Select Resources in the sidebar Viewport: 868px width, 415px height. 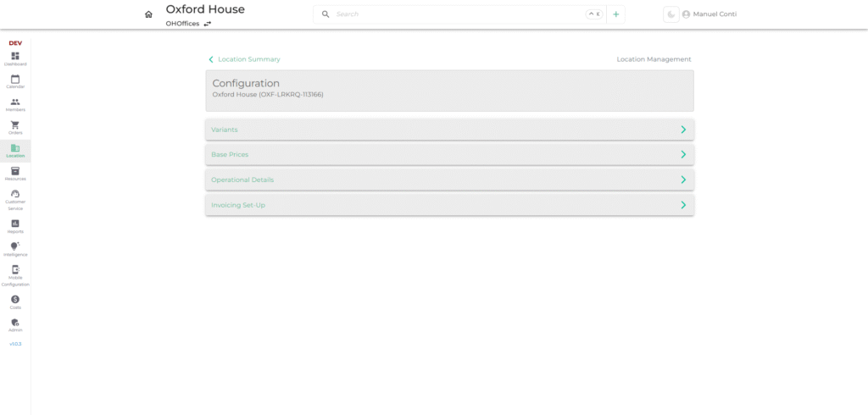[x=15, y=173]
